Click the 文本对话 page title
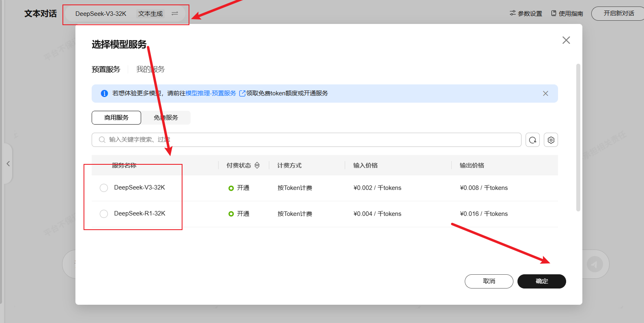This screenshot has width=644, height=323. [41, 13]
